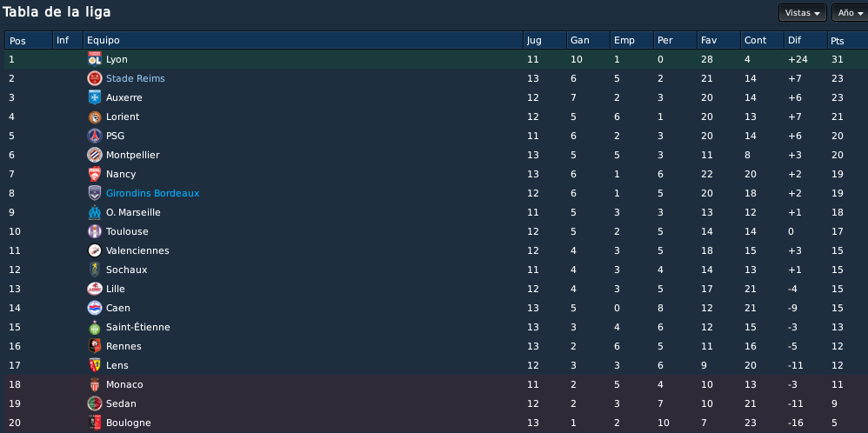Sort by the Dif column header

pyautogui.click(x=805, y=40)
